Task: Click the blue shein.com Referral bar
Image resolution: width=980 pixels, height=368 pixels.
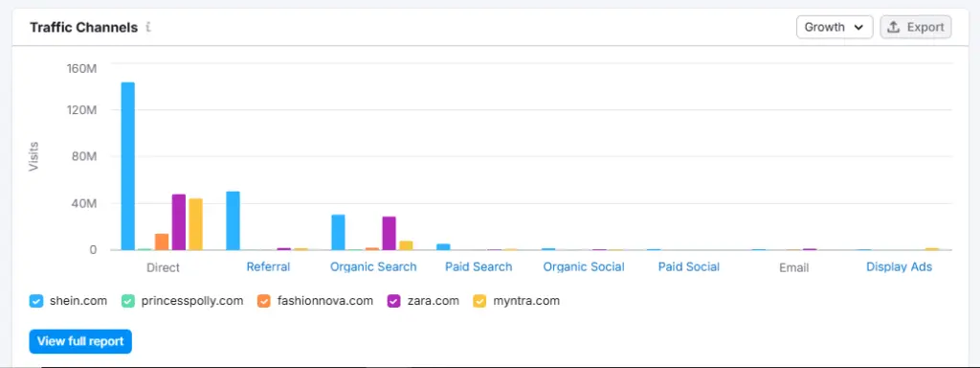Action: click(234, 220)
